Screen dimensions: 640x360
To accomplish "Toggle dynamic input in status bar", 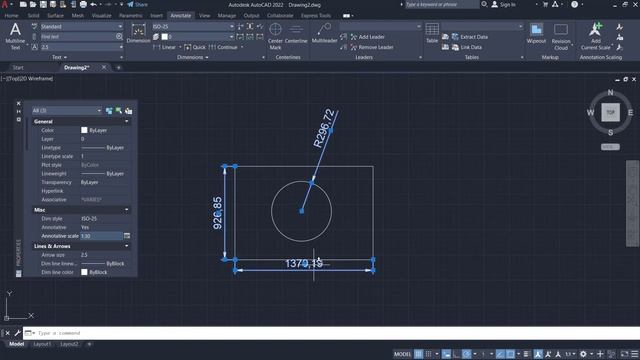I will click(446, 354).
